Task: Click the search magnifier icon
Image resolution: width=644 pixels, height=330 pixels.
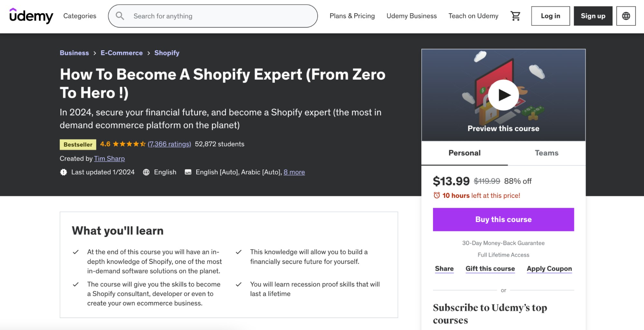Action: tap(120, 16)
